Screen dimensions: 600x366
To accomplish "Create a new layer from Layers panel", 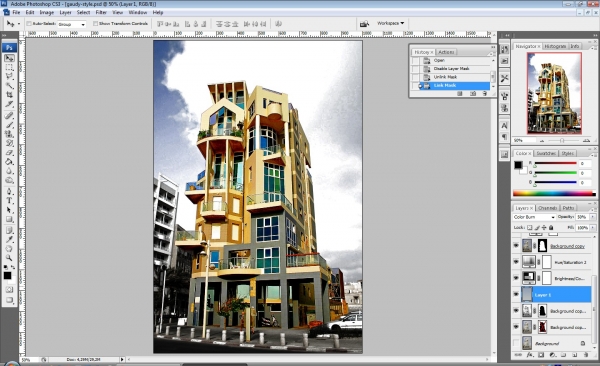I will pyautogui.click(x=574, y=355).
